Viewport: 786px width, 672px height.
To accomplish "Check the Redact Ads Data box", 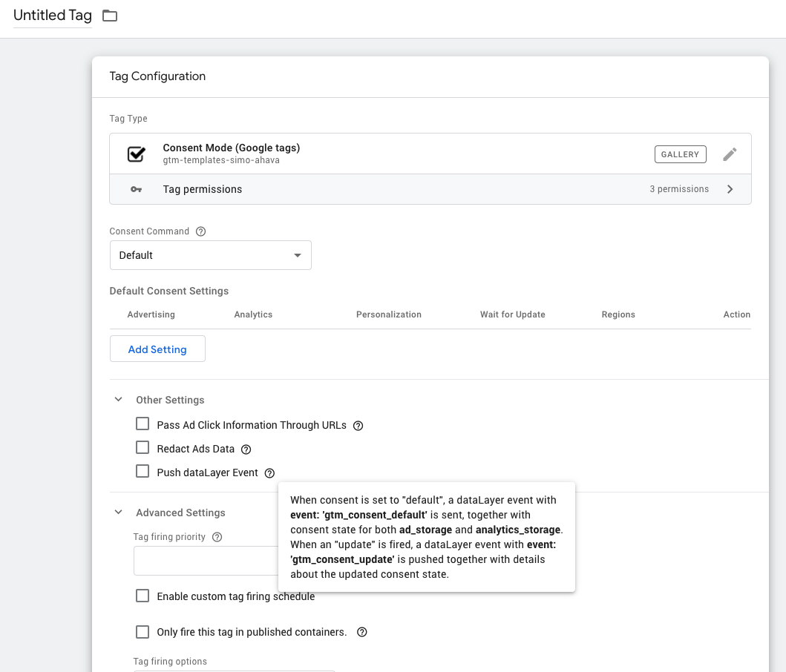I will (143, 448).
